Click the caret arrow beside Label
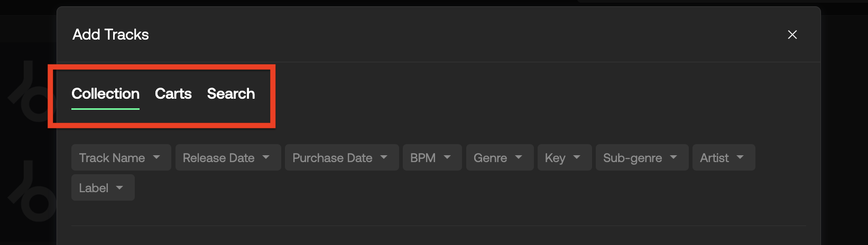868x245 pixels. [119, 187]
